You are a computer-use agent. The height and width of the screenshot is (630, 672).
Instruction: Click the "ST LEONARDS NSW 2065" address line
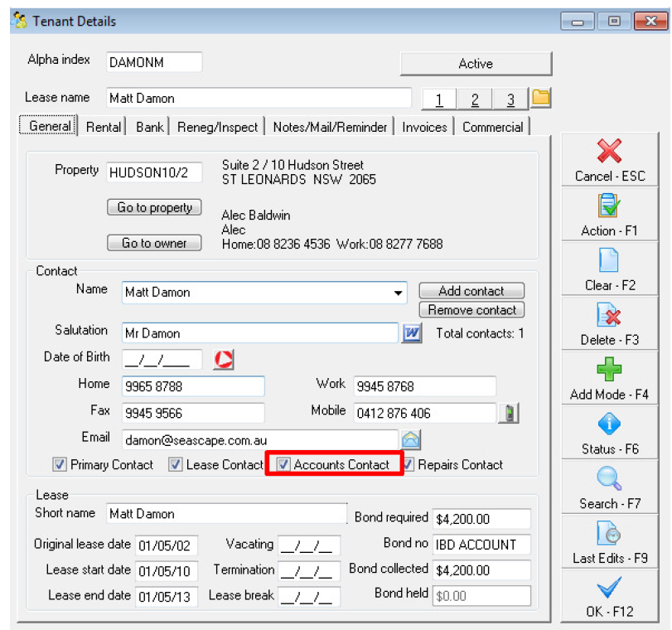tap(299, 179)
